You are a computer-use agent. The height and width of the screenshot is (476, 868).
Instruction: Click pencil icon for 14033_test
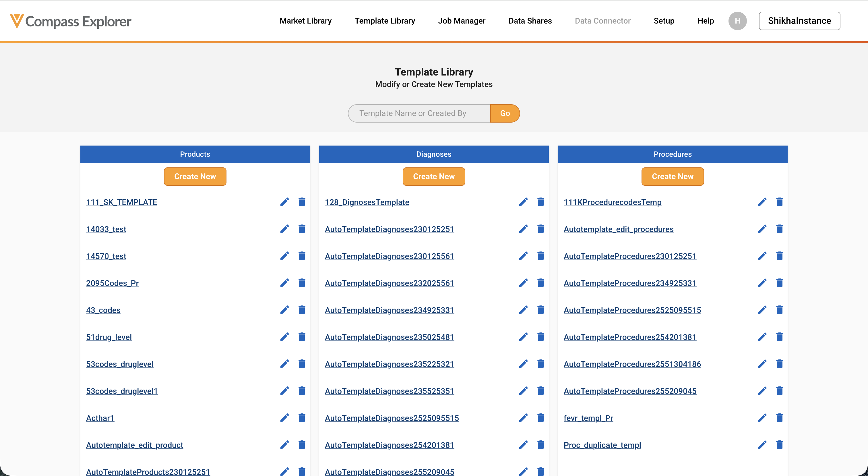284,229
